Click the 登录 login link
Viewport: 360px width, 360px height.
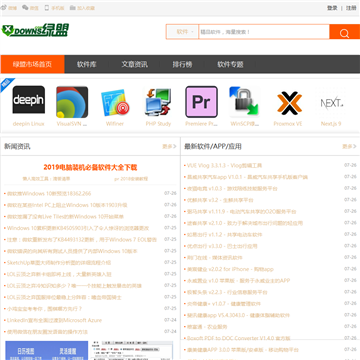[x=332, y=8]
